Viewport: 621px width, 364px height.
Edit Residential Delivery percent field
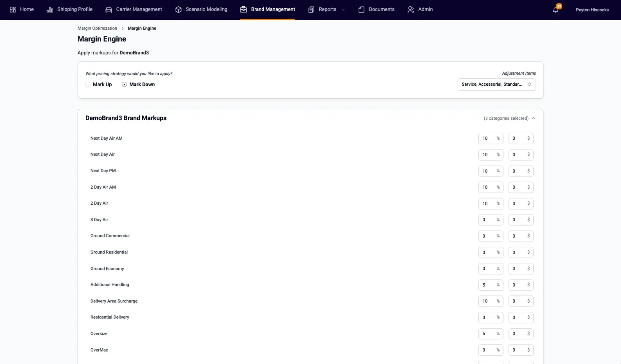(491, 317)
